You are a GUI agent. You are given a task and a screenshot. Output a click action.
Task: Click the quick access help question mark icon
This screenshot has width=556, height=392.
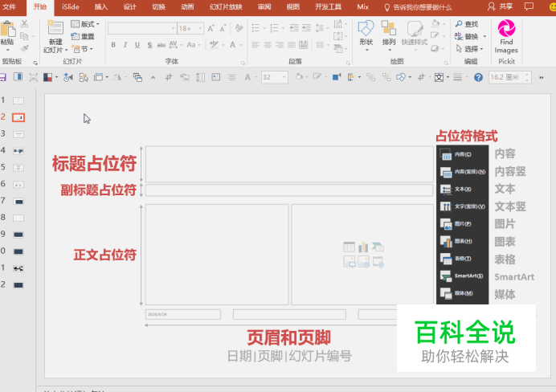pos(478,77)
